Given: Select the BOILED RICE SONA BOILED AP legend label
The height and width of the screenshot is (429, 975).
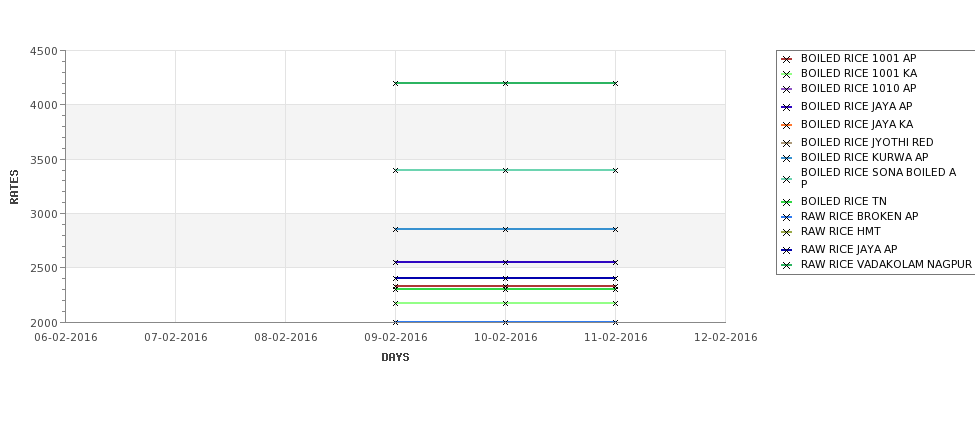Looking at the screenshot, I should [x=878, y=178].
